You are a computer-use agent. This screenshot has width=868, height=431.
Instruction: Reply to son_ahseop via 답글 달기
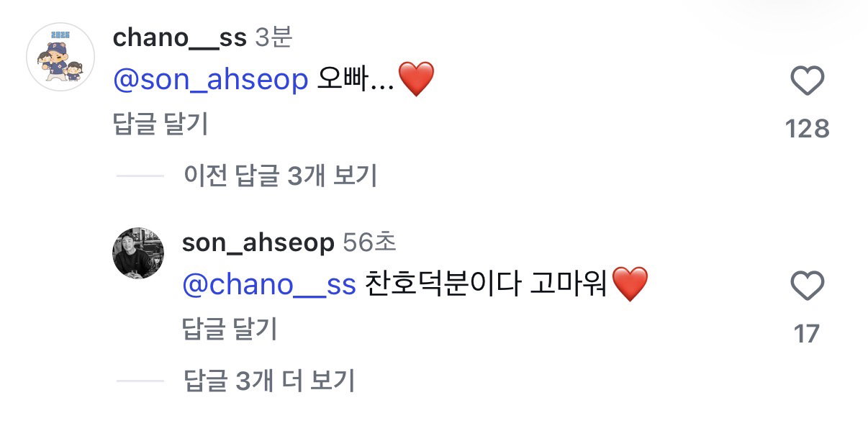click(x=230, y=329)
